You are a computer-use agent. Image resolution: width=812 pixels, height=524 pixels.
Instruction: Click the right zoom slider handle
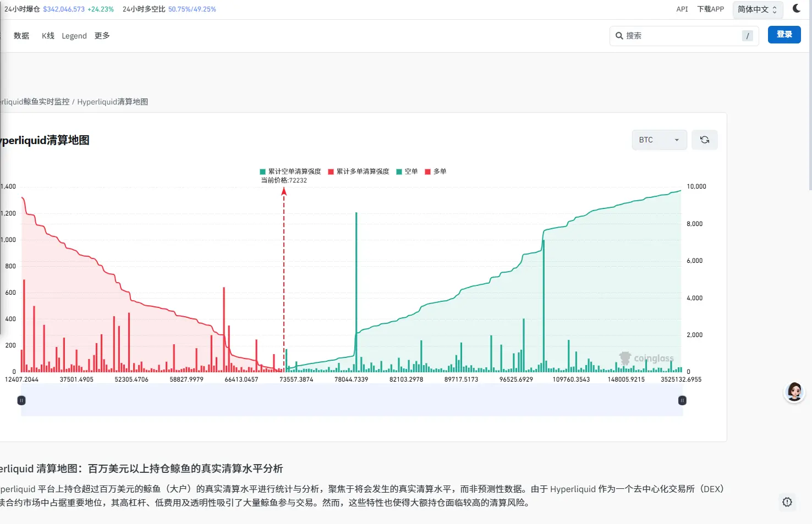(682, 400)
